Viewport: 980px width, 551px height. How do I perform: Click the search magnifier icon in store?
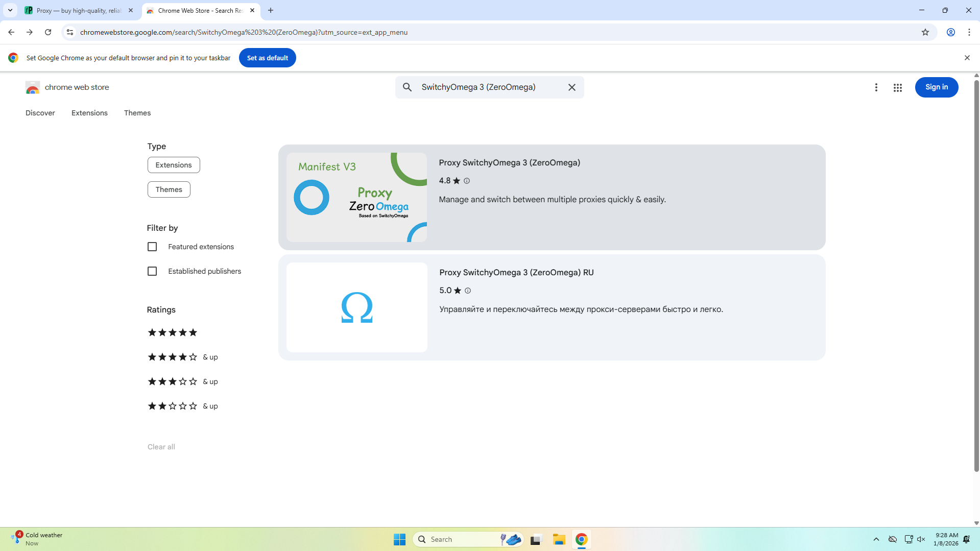407,87
